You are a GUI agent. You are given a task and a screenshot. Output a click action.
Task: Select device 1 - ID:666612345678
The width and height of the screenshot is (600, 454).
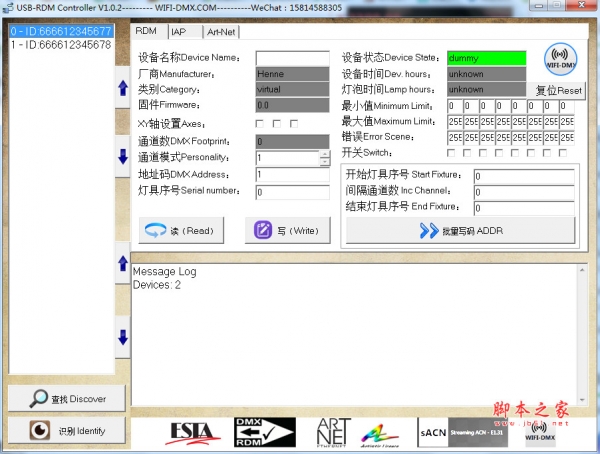tap(61, 45)
